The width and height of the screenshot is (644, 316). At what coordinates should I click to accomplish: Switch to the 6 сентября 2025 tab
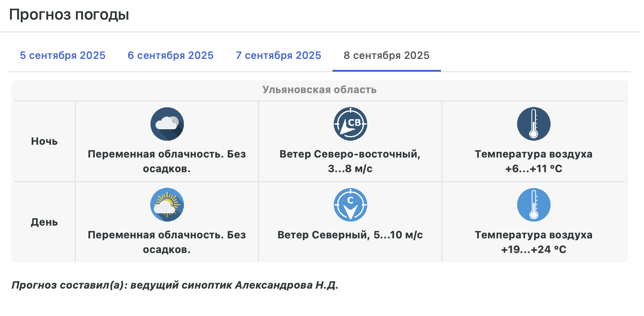click(171, 56)
